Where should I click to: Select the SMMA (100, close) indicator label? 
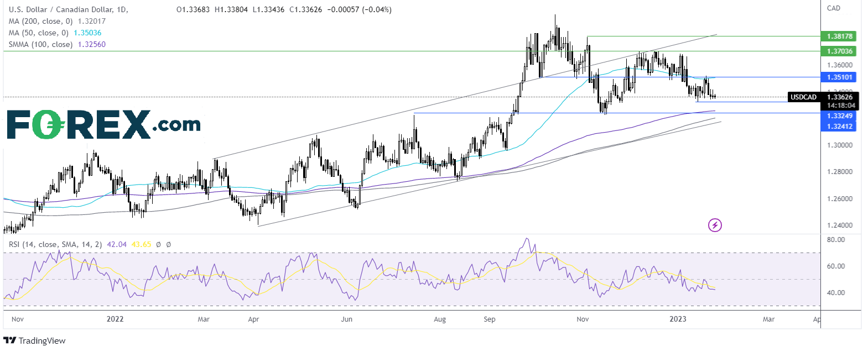coord(41,44)
